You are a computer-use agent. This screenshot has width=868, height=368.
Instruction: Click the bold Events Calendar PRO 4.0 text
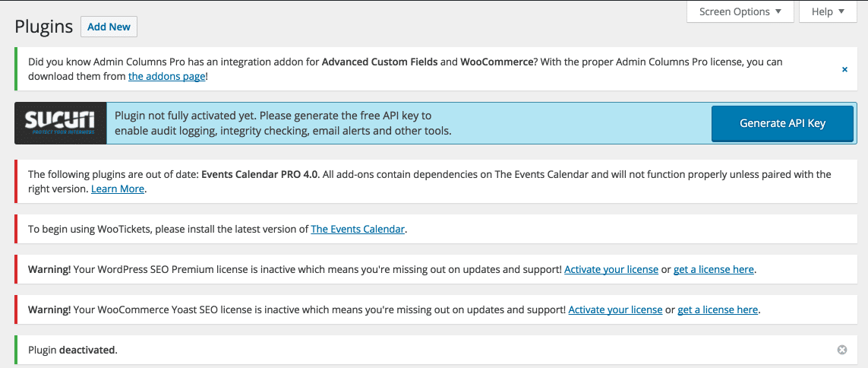click(x=260, y=175)
